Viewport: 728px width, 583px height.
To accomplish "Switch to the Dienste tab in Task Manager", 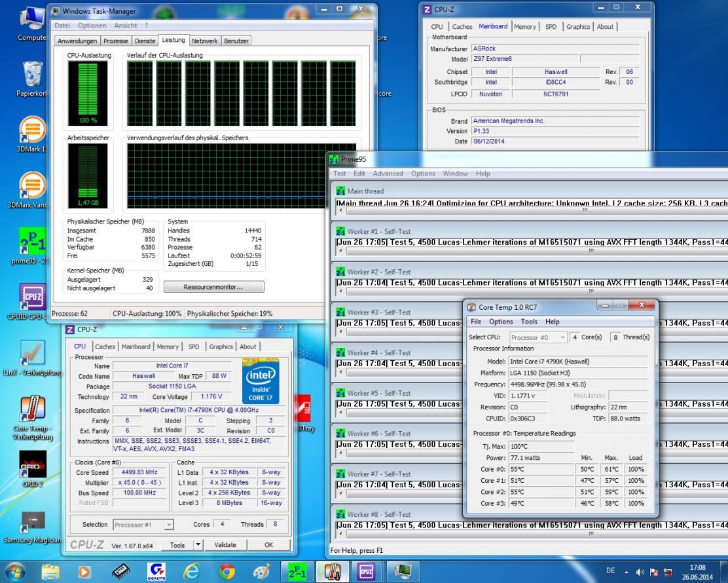I will pos(145,41).
